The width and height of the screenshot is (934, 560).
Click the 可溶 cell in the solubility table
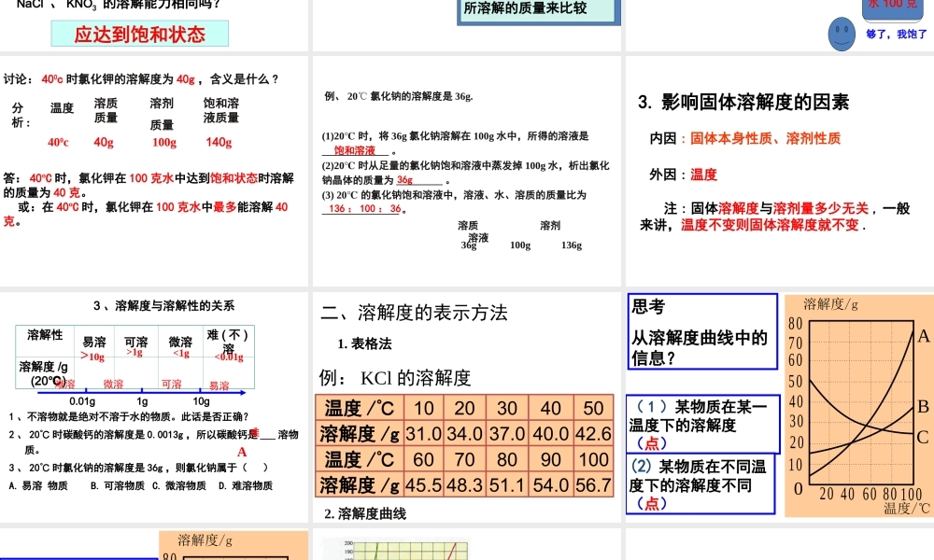(x=135, y=343)
